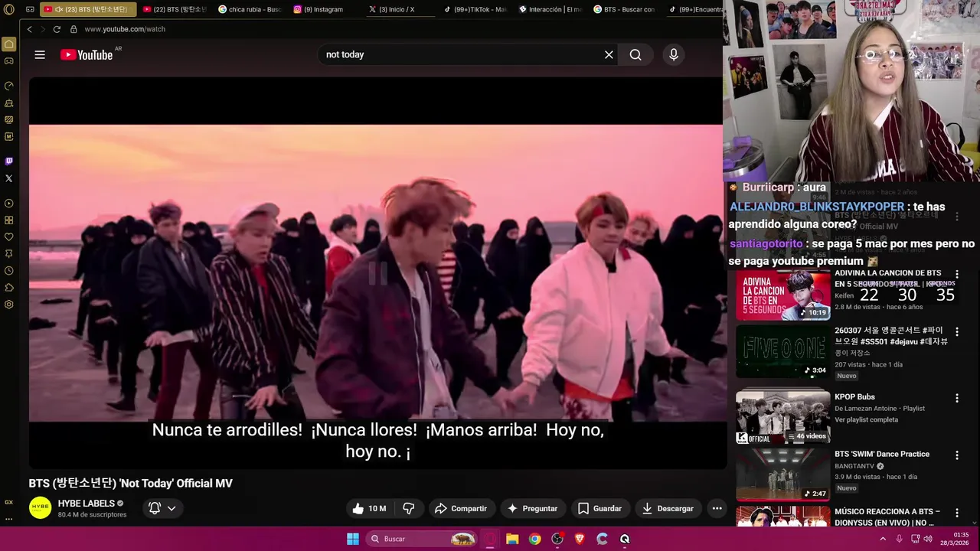Click the Compartir share button
This screenshot has height=551, width=980.
[461, 508]
